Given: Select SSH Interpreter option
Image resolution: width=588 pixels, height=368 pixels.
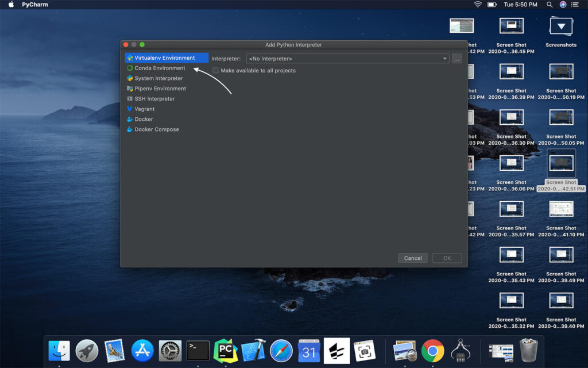Looking at the screenshot, I should [154, 98].
